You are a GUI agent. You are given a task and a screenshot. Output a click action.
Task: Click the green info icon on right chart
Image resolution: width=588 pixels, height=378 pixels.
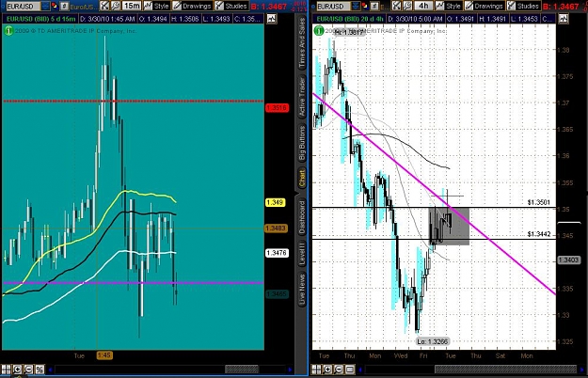(319, 31)
